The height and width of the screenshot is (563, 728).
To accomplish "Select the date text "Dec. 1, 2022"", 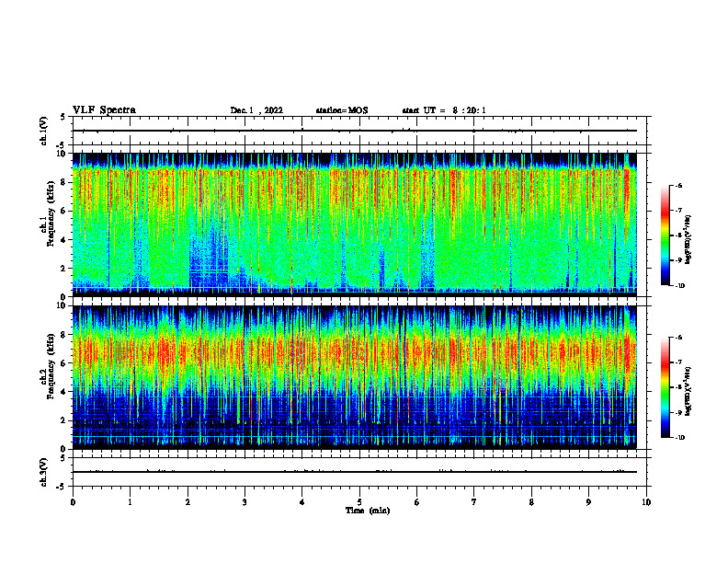I will (256, 110).
